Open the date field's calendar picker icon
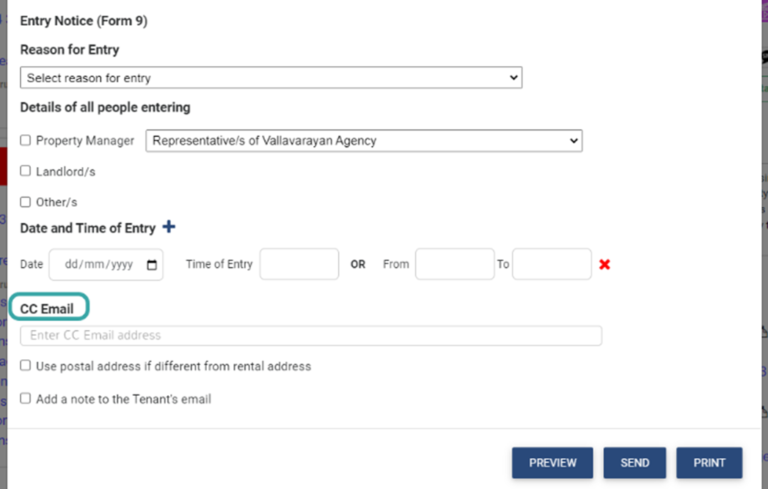768x489 pixels. click(x=152, y=265)
